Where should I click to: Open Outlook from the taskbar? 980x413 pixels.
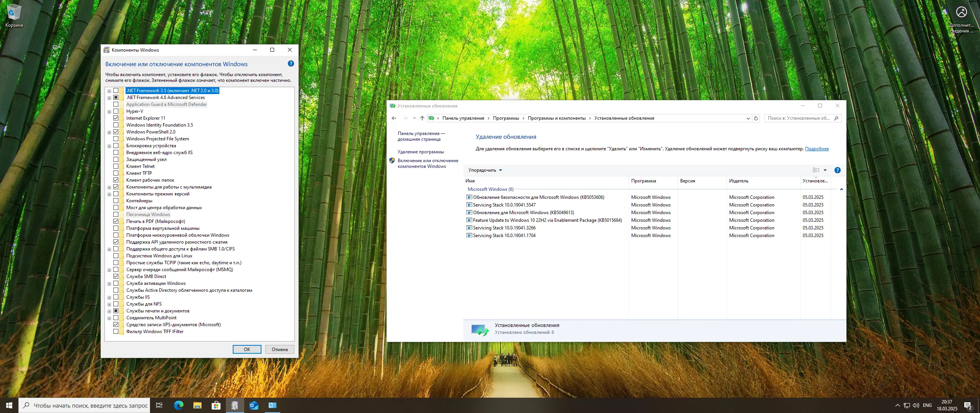(x=253, y=405)
